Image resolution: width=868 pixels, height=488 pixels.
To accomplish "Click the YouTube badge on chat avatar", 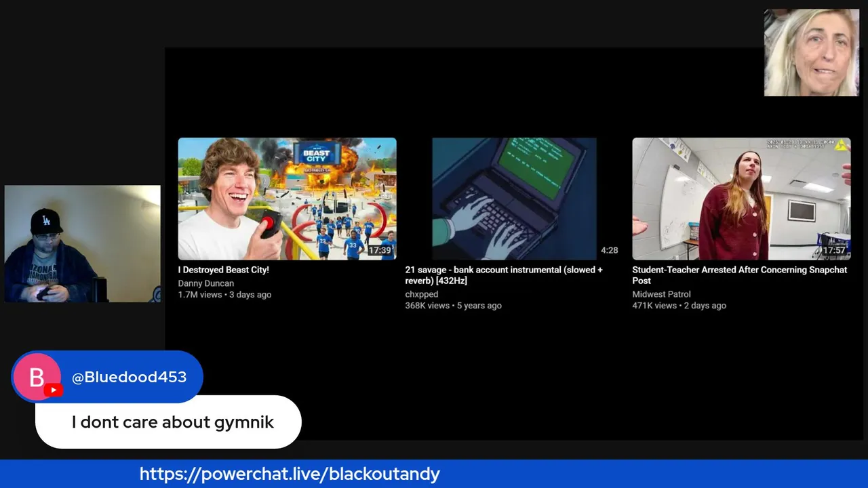I will tap(54, 390).
